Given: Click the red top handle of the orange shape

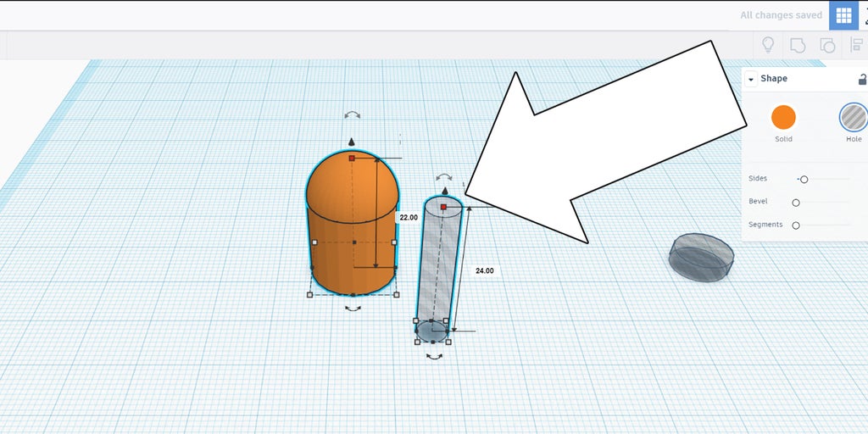Looking at the screenshot, I should tap(352, 159).
